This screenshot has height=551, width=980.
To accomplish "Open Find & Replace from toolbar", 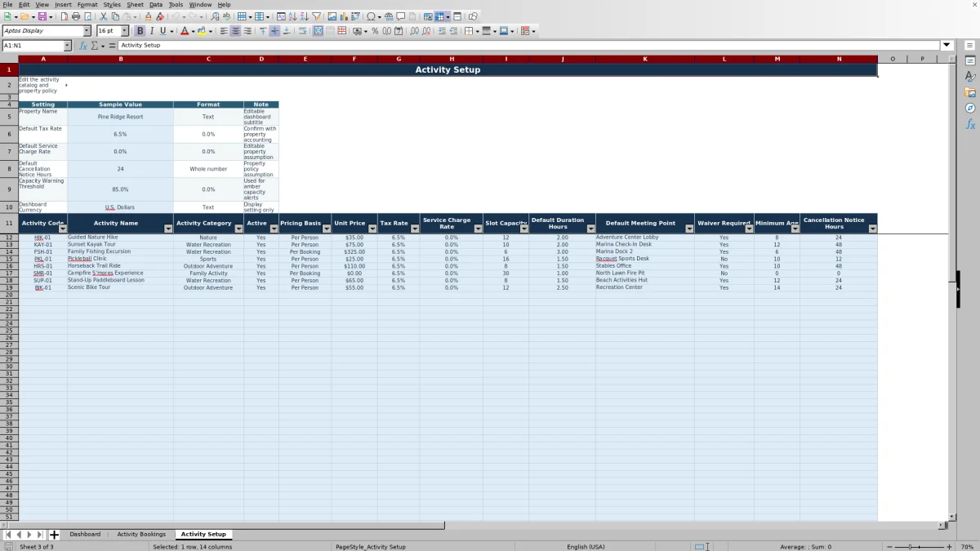I will [x=214, y=16].
